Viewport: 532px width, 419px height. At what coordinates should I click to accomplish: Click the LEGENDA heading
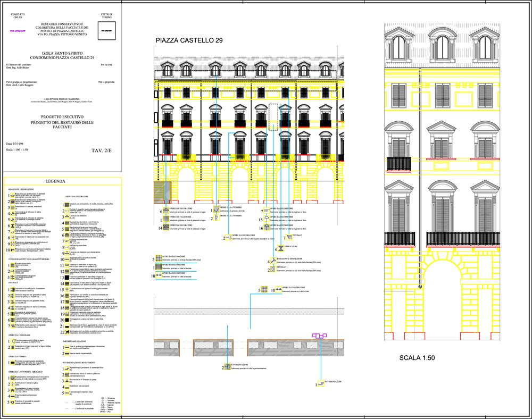(62, 181)
